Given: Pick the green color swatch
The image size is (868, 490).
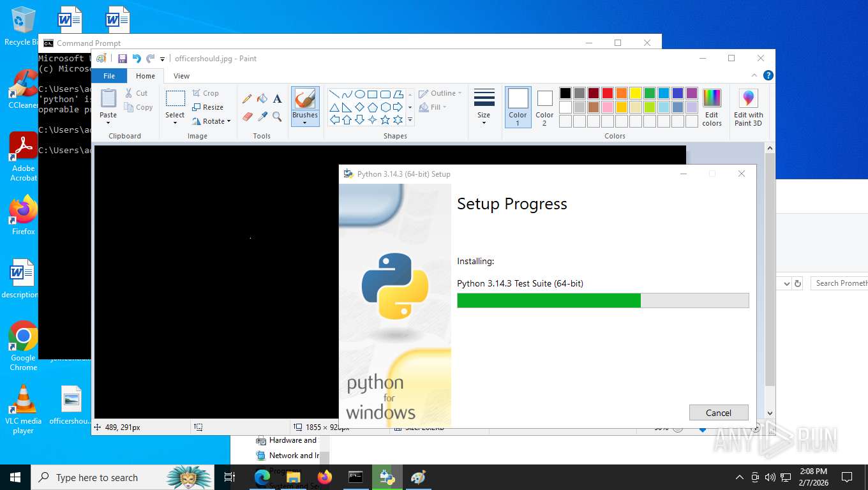Looking at the screenshot, I should 650,93.
